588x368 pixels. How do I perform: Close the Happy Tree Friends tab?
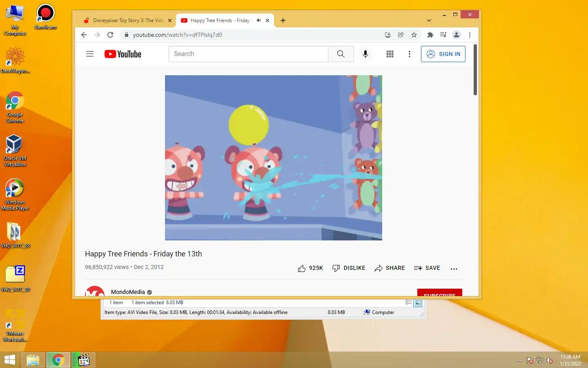(x=267, y=20)
